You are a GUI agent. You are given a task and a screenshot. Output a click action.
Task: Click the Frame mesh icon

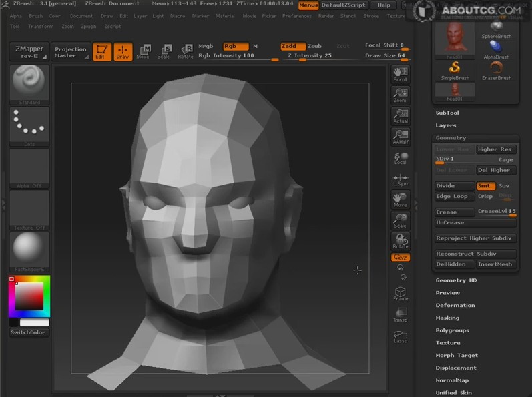(x=401, y=294)
